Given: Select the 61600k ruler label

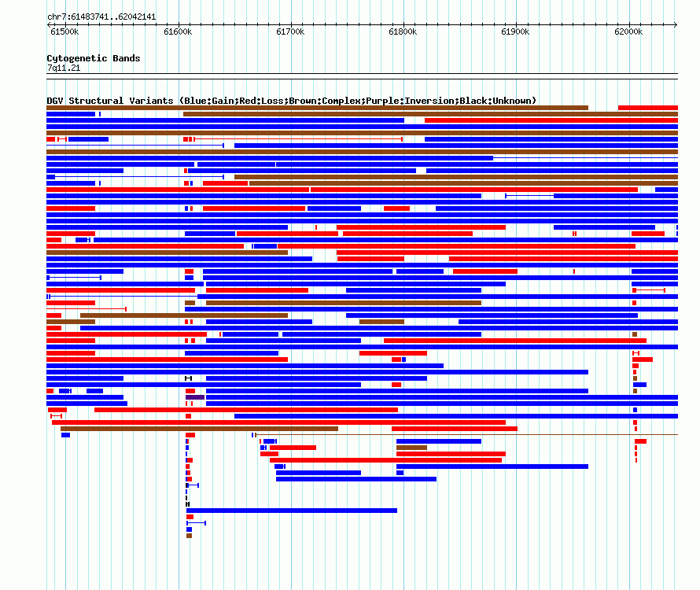Looking at the screenshot, I should click(x=178, y=31).
